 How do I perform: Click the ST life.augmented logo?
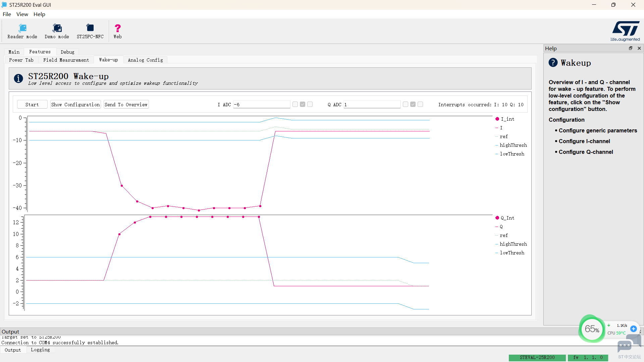pyautogui.click(x=625, y=31)
